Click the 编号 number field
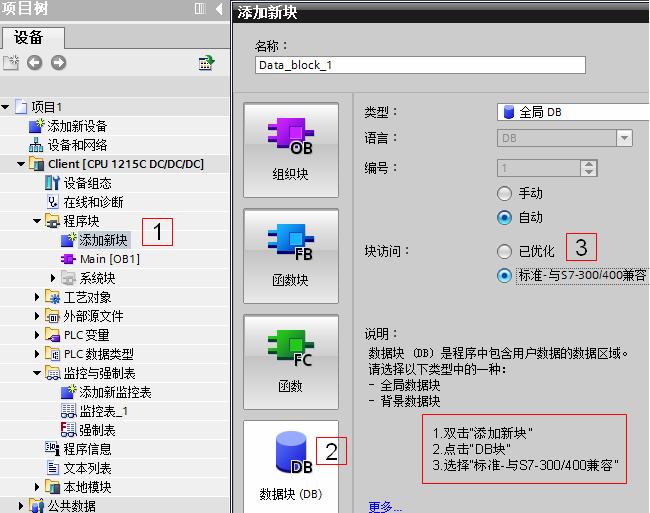Image resolution: width=650 pixels, height=513 pixels. tap(539, 168)
